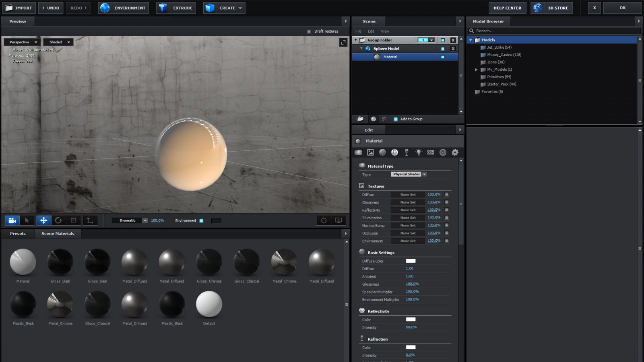This screenshot has height=362, width=644.
Task: Click the Diffuse Color swatch
Action: click(411, 261)
